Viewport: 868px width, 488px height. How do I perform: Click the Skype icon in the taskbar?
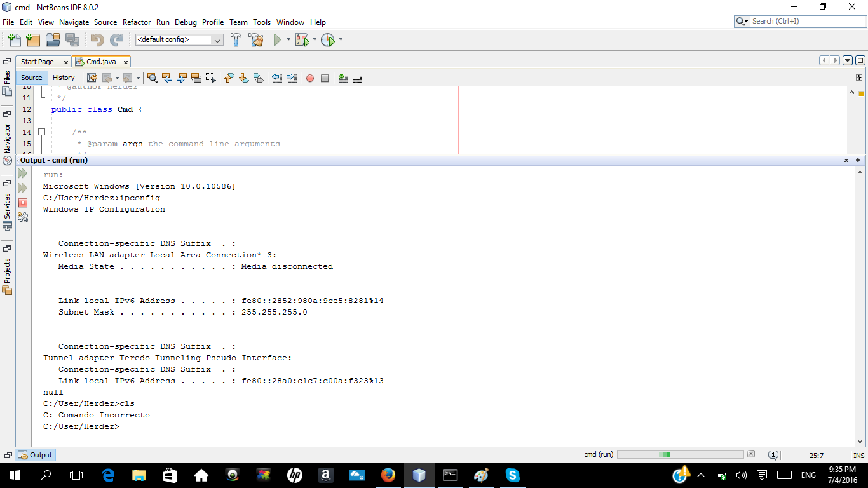click(x=512, y=475)
